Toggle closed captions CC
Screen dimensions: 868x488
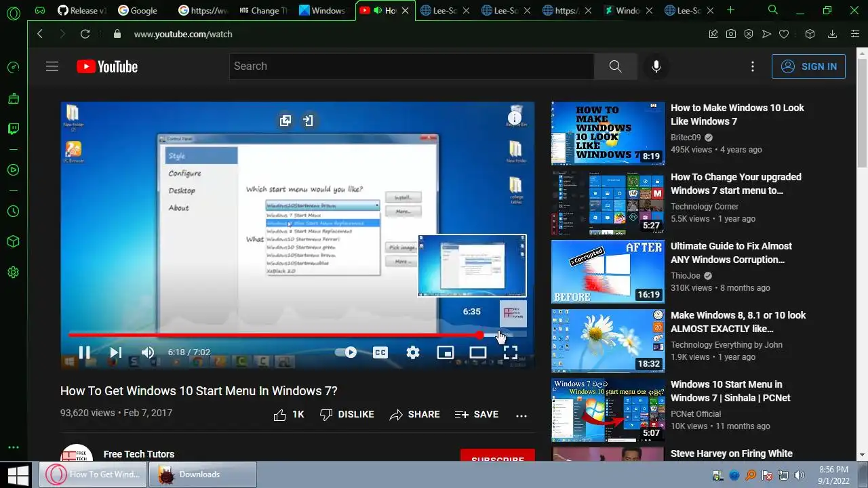(380, 352)
